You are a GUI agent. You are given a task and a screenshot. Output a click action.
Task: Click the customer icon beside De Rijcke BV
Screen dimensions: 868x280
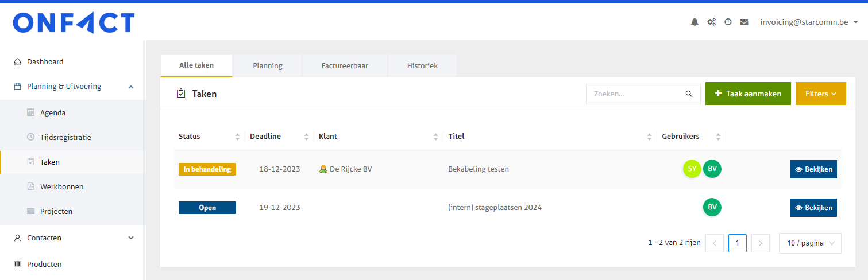coord(323,169)
